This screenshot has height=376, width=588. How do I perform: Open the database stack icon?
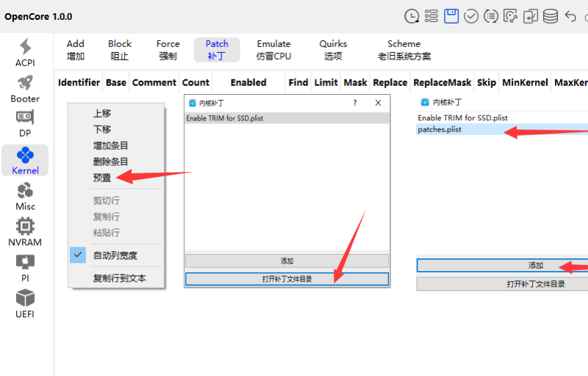point(550,16)
